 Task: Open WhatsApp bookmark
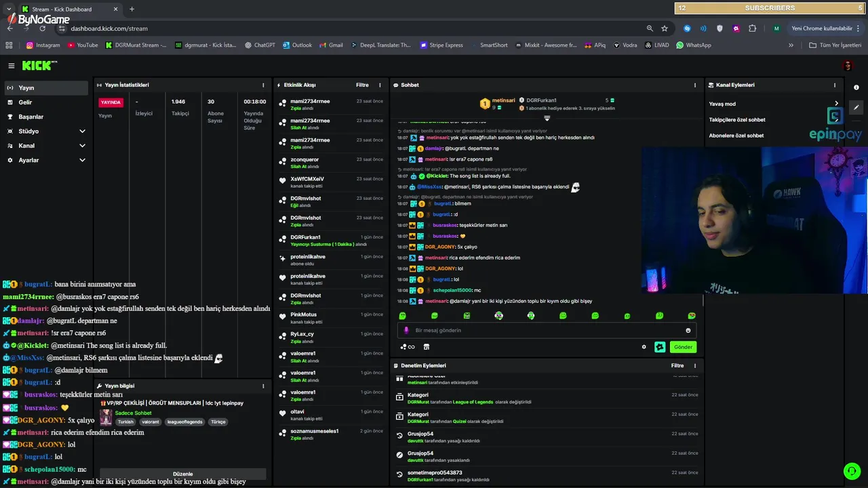point(694,45)
